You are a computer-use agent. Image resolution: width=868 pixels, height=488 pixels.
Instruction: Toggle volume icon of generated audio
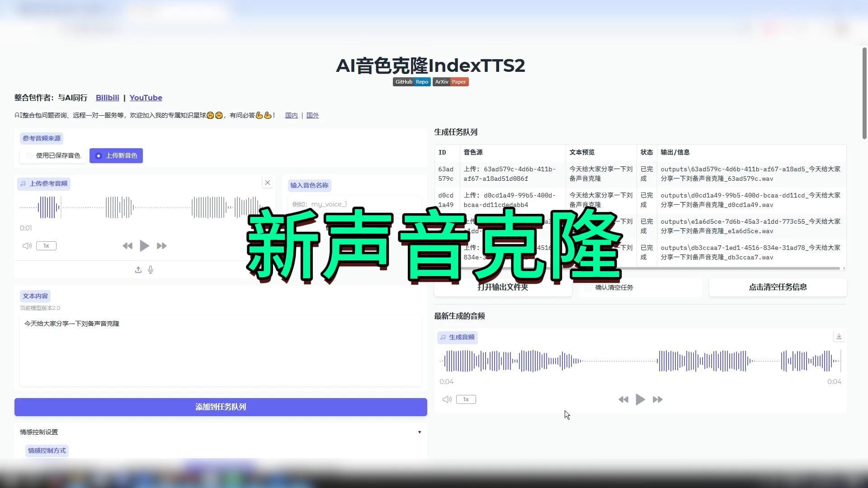447,399
